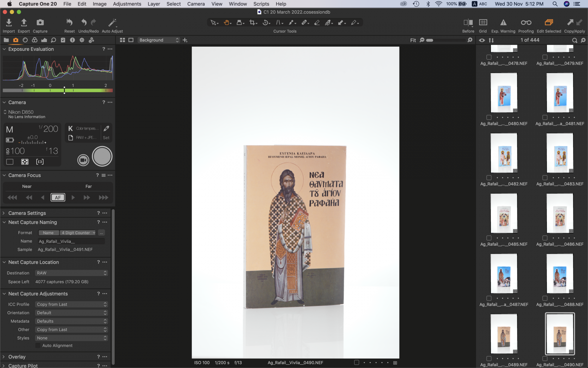The image size is (588, 368).
Task: Open the Capture camera tool tab
Action: click(16, 40)
